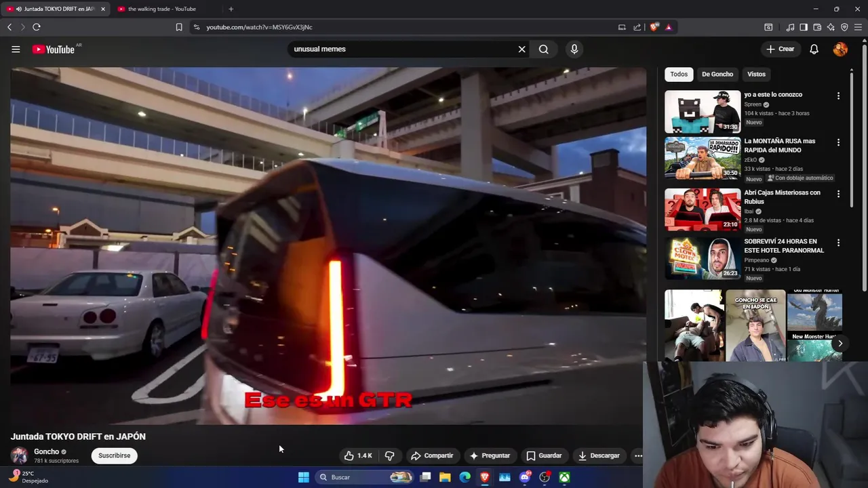This screenshot has height=488, width=868.
Task: Click the address bar URL
Action: pyautogui.click(x=259, y=27)
